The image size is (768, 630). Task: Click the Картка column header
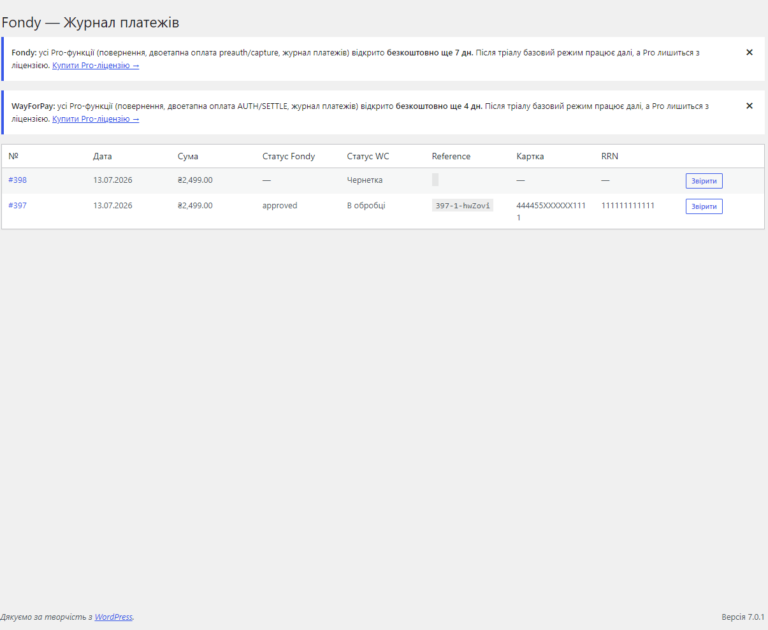(x=530, y=156)
